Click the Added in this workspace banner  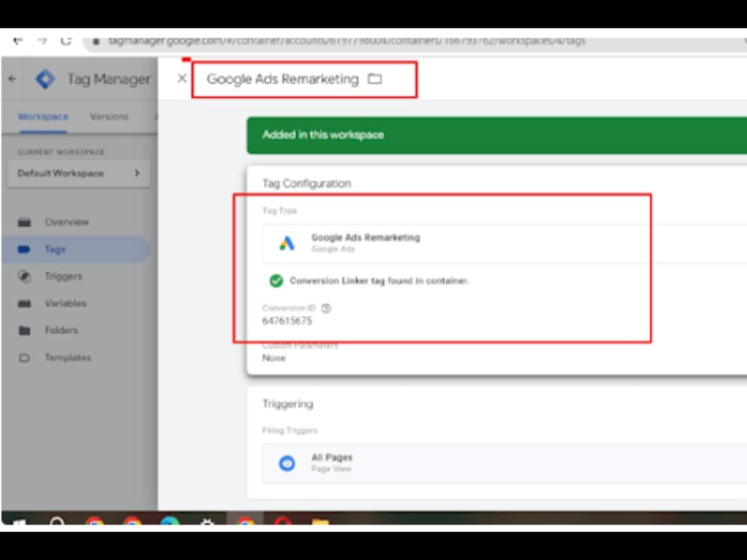point(497,135)
